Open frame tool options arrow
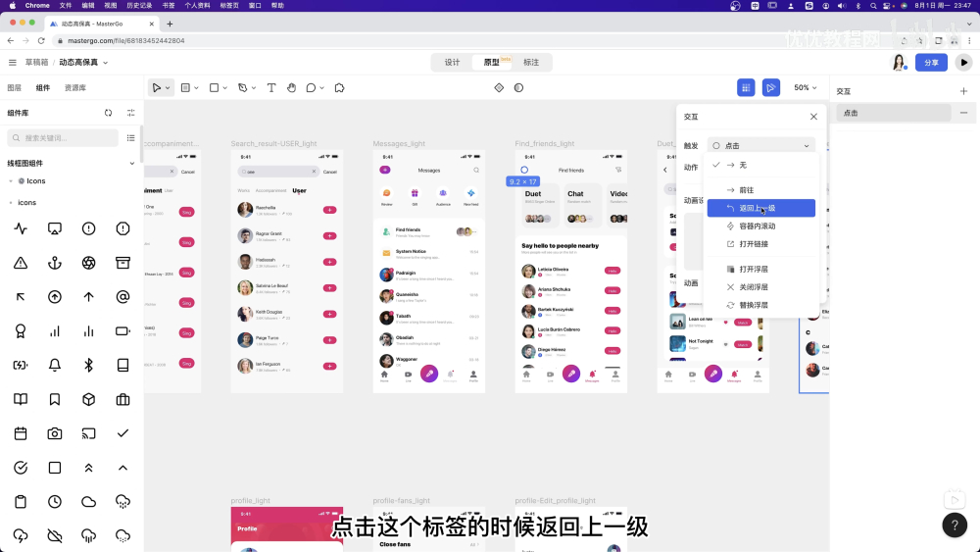Viewport: 980px width, 552px height. tap(196, 88)
